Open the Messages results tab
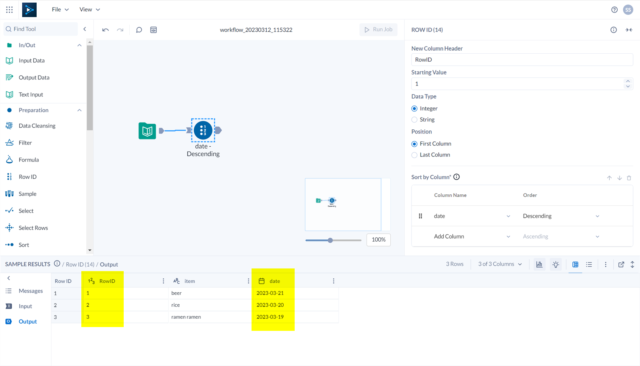The height and width of the screenshot is (366, 640). (x=24, y=291)
